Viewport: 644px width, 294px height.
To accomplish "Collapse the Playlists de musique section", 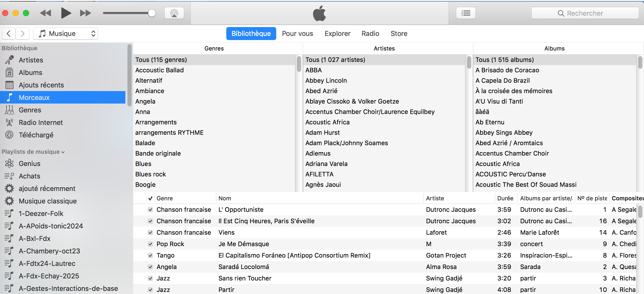I will coord(63,152).
